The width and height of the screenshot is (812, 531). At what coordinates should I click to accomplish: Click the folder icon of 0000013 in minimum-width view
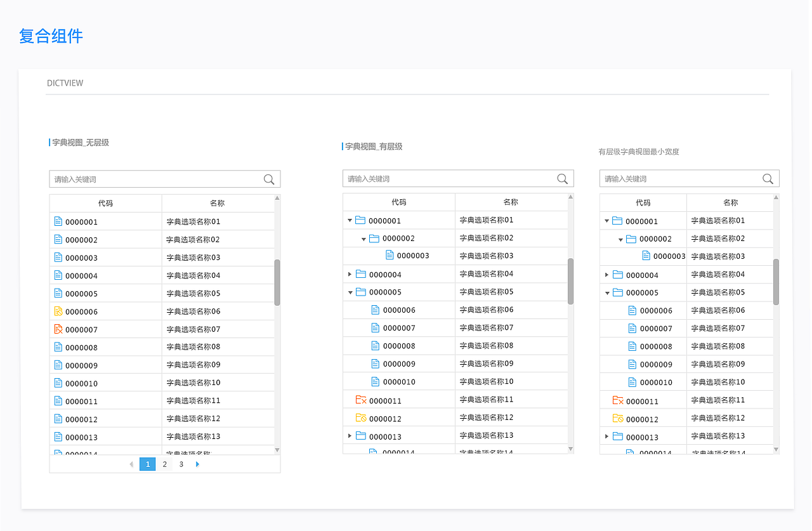pyautogui.click(x=618, y=437)
